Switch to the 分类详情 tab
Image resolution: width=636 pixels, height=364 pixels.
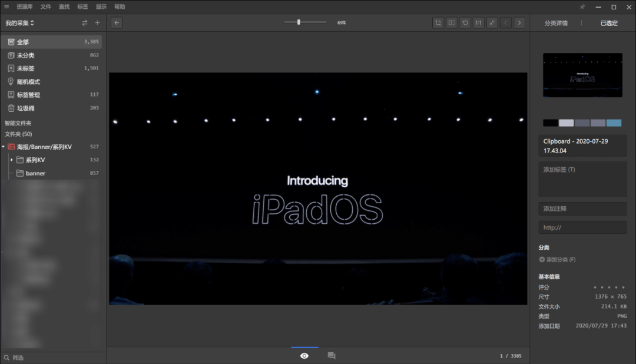556,23
